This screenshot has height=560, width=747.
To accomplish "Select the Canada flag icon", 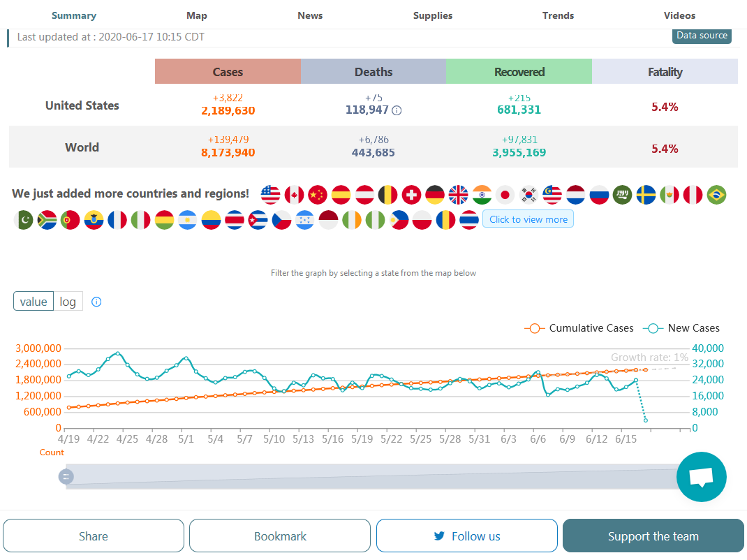I will tap(294, 195).
